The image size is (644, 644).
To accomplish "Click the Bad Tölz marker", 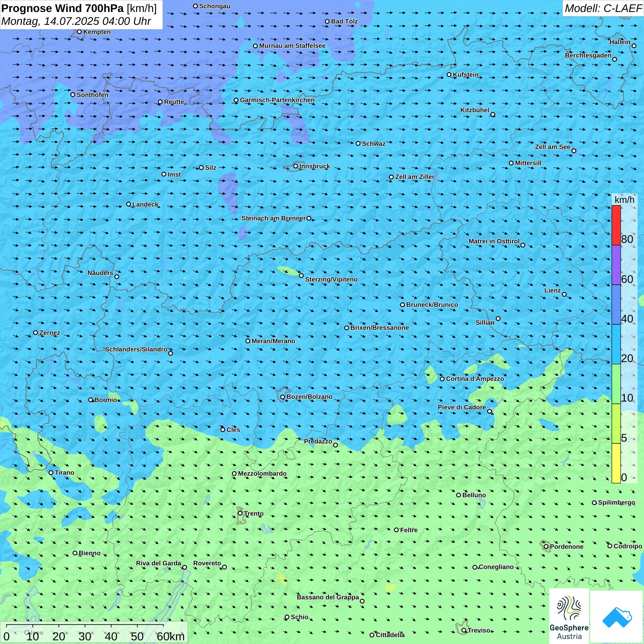I will [x=327, y=21].
